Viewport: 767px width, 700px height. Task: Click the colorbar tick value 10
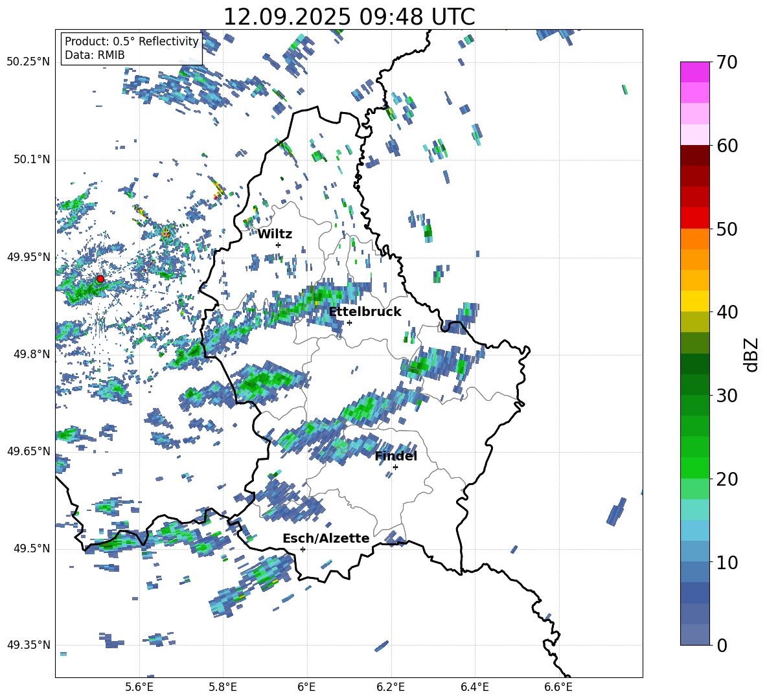[x=727, y=562]
